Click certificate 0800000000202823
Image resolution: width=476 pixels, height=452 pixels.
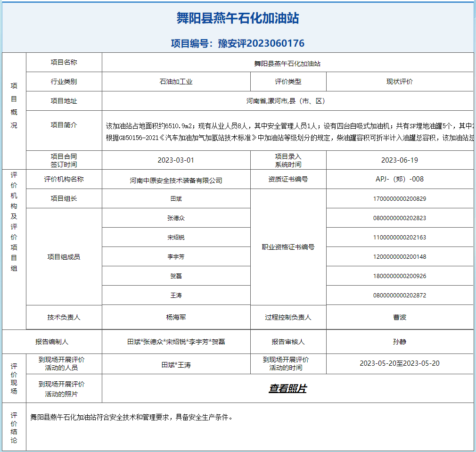pos(400,218)
